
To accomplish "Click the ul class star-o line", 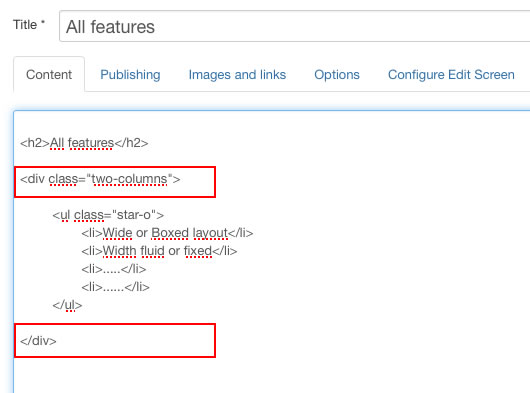I will tap(108, 215).
